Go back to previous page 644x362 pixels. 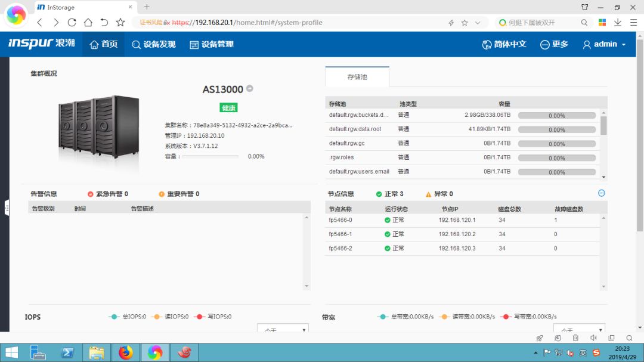pos(40,23)
